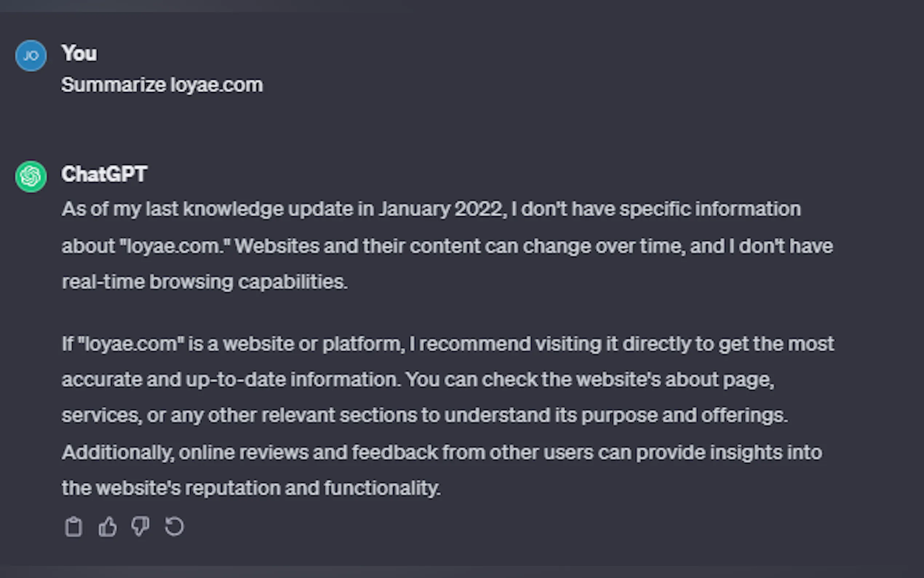Screen dimensions: 924x578
Task: Click the words "about page" in response
Action: click(x=719, y=380)
